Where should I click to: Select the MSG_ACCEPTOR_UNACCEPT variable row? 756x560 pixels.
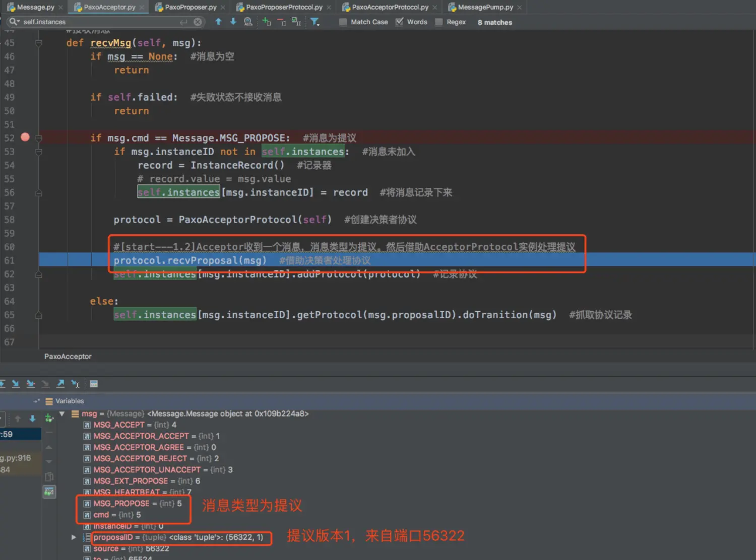click(x=158, y=469)
